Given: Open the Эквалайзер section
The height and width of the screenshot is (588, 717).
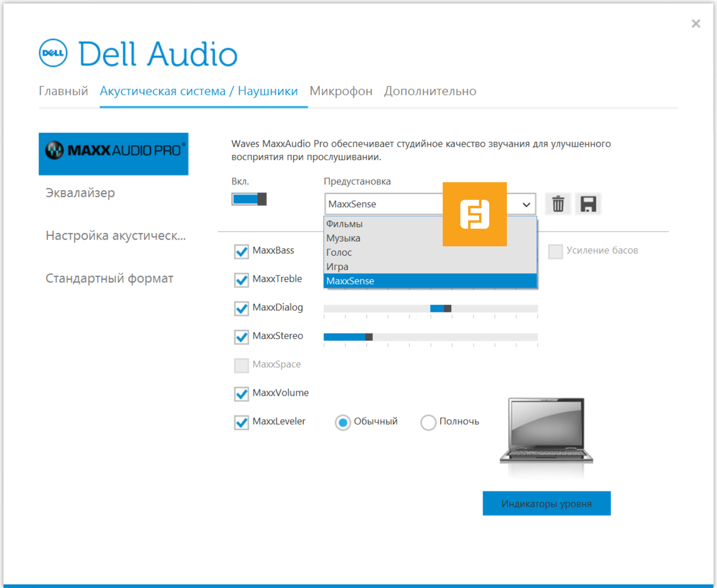Looking at the screenshot, I should pos(80,193).
